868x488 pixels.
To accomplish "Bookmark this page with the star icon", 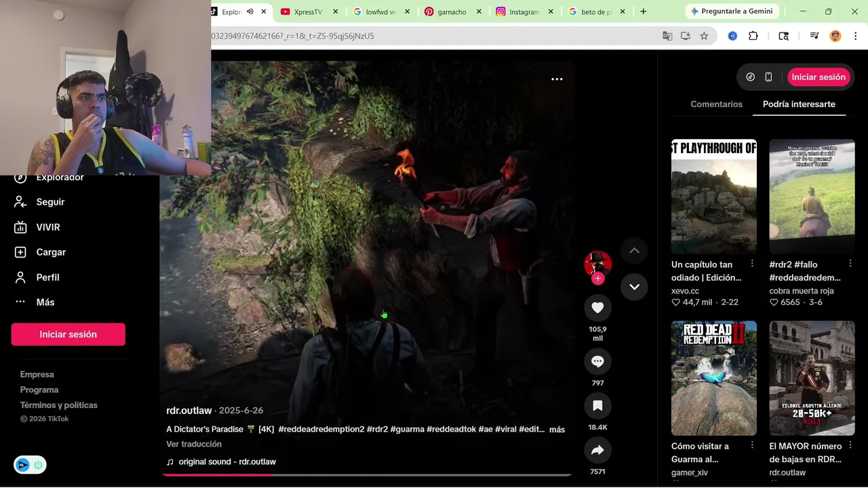I will pyautogui.click(x=704, y=36).
